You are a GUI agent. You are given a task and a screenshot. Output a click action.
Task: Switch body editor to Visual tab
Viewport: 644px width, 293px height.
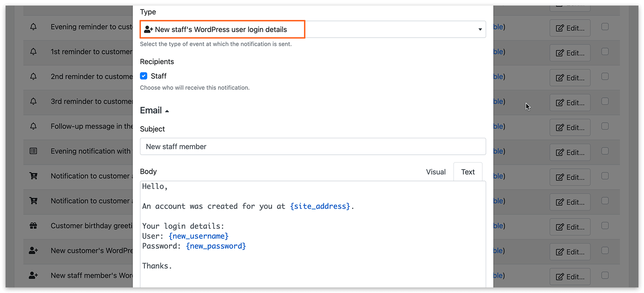pos(436,172)
